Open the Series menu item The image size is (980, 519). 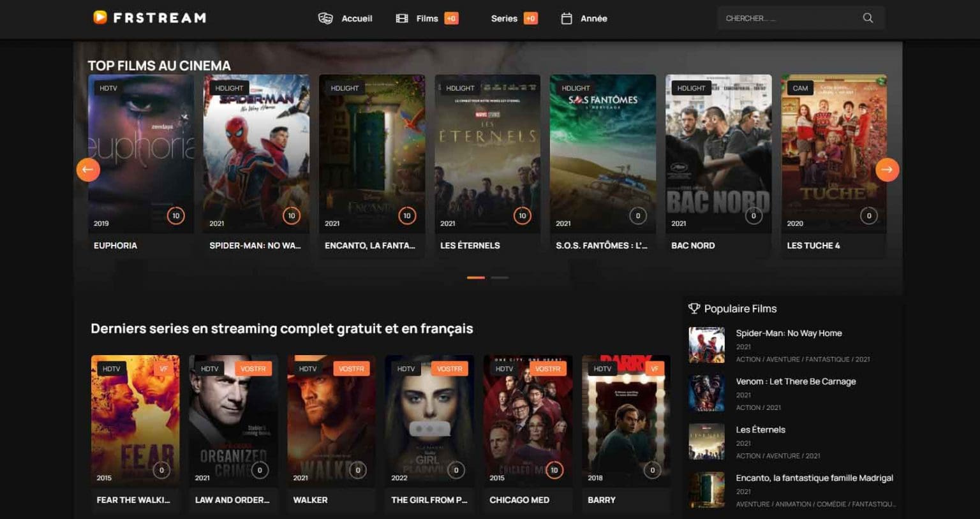coord(504,18)
